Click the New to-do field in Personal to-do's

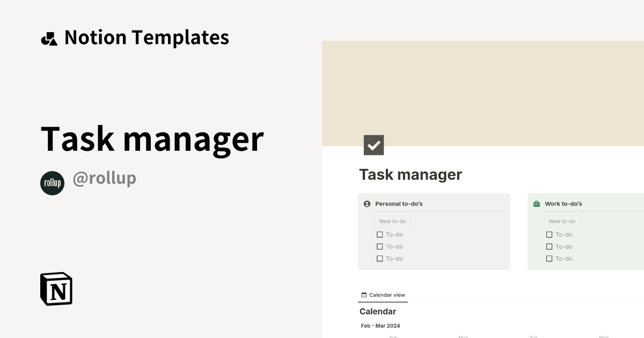[x=392, y=221]
